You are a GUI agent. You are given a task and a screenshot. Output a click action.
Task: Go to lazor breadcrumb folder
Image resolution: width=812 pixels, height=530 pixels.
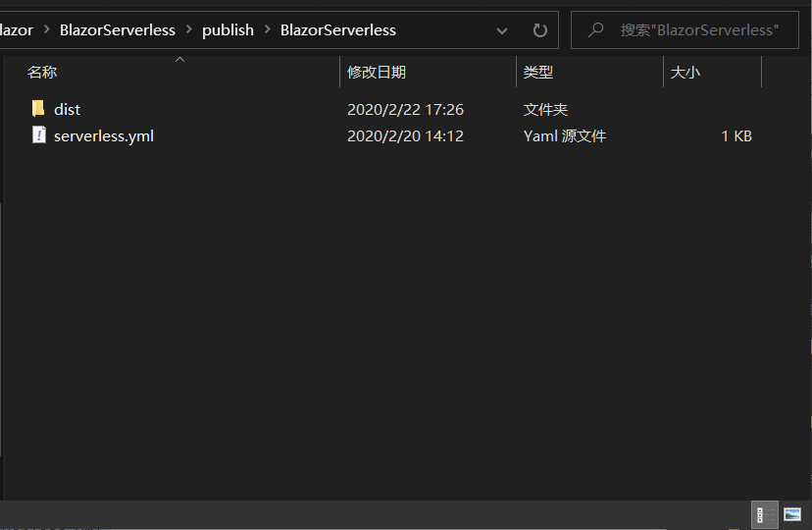tap(17, 30)
